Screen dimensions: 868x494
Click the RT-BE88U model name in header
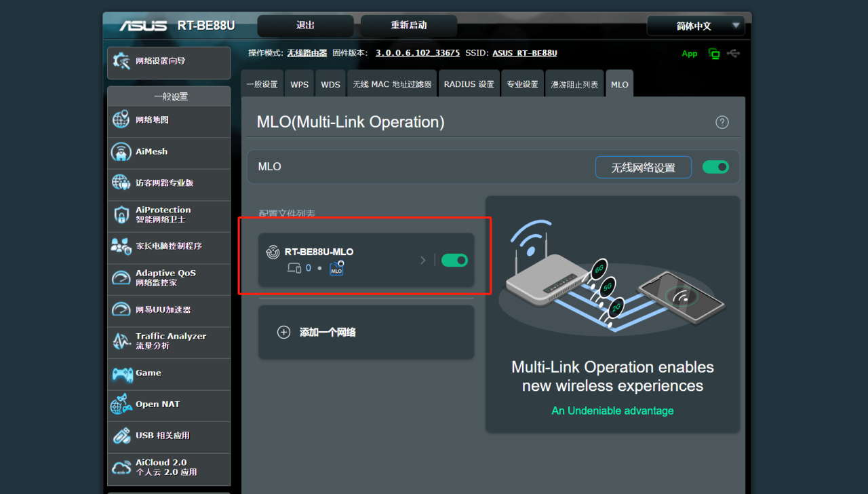point(206,26)
